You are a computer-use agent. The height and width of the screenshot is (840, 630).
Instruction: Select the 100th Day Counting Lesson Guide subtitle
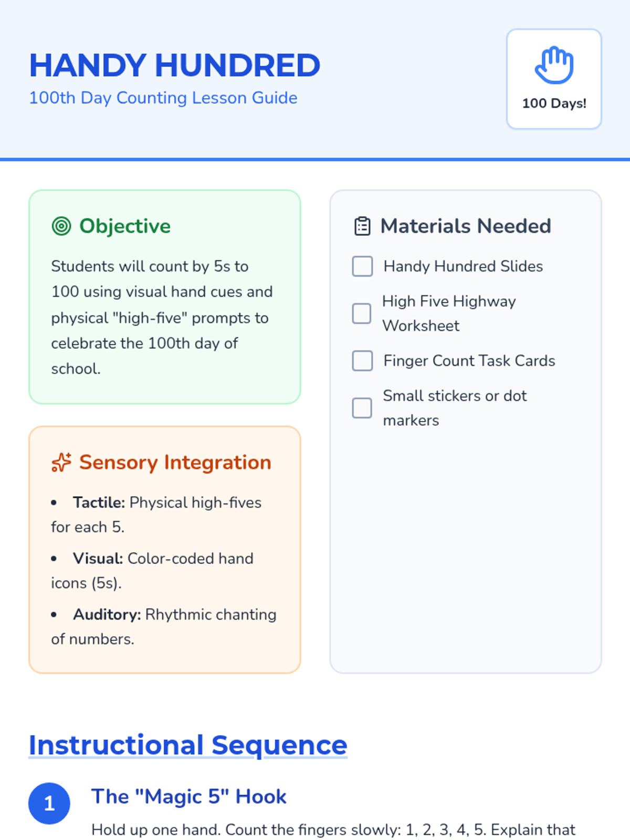[x=163, y=98]
